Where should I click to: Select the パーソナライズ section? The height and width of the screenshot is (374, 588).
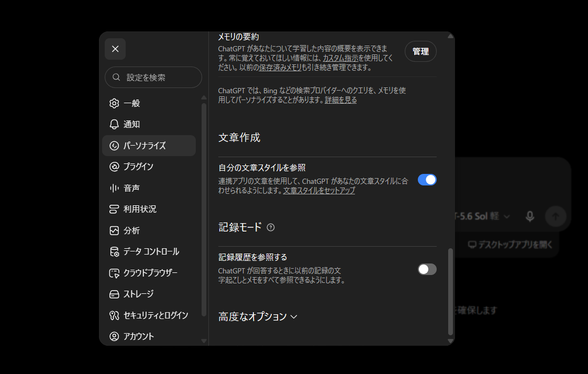tap(149, 146)
